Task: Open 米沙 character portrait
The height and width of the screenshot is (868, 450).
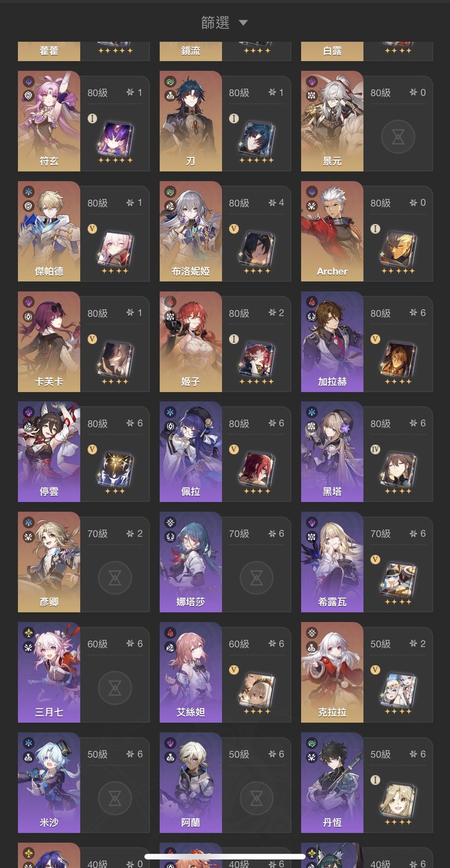Action: point(49,783)
